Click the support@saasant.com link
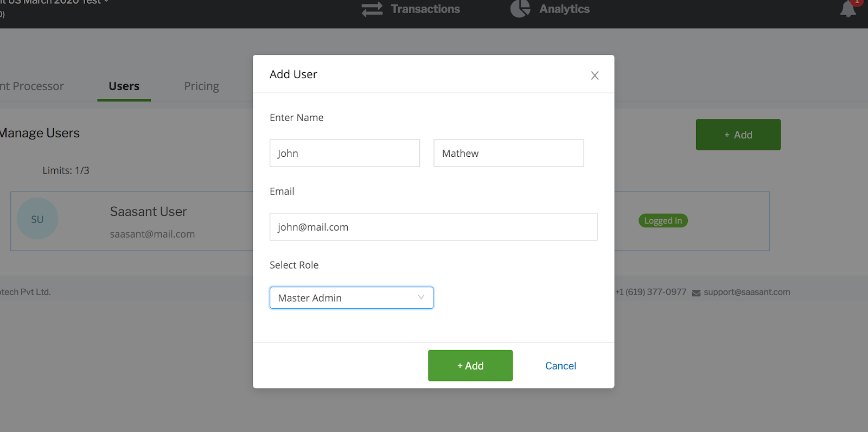 747,292
